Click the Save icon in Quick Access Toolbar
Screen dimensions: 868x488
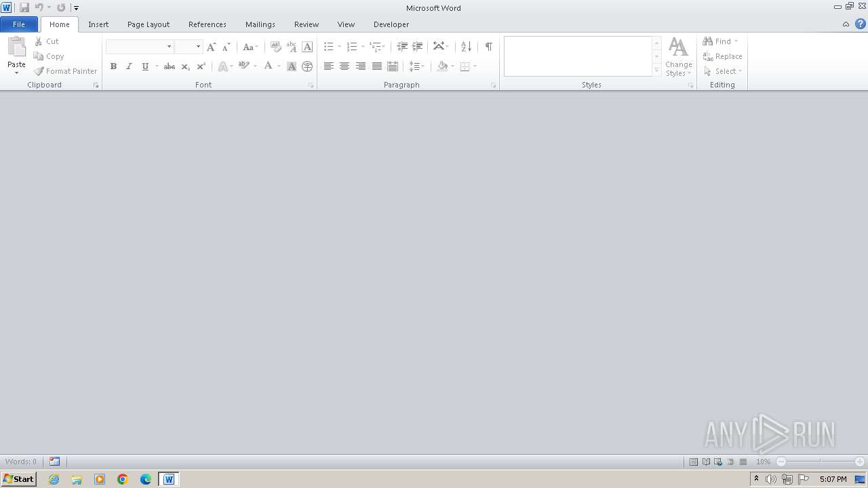[24, 7]
